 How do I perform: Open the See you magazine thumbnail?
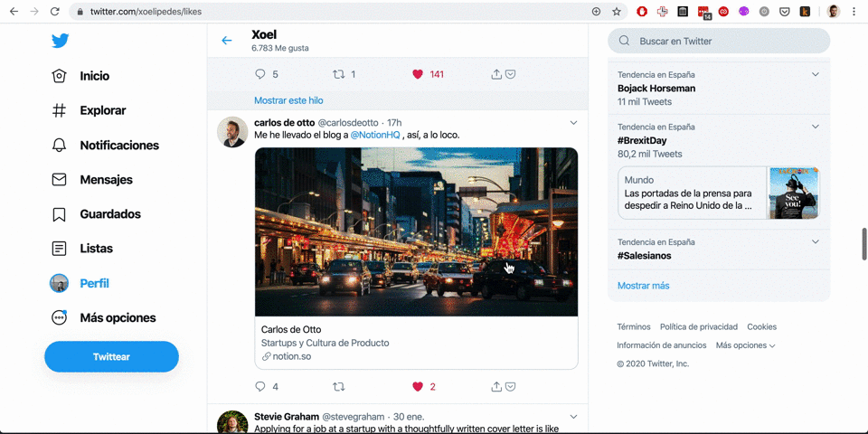(794, 193)
